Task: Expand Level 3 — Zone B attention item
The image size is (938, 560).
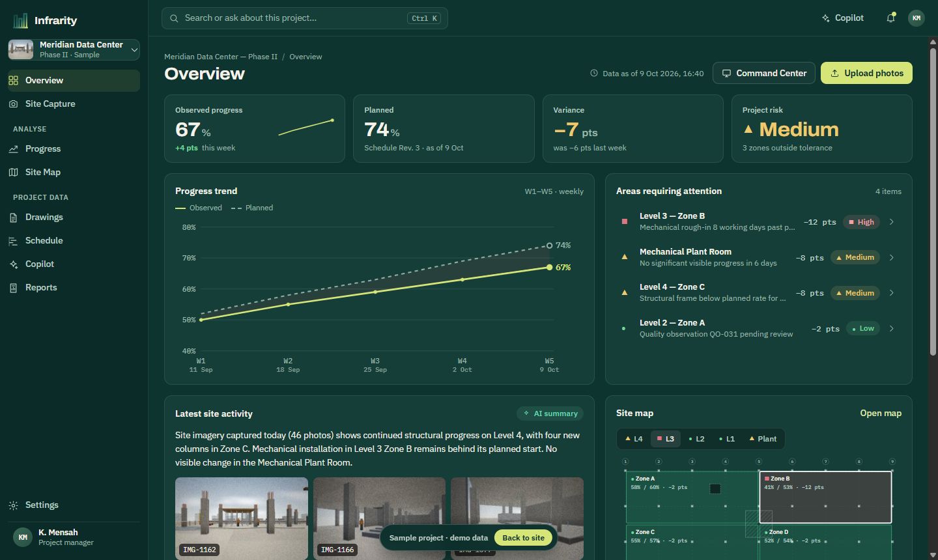Action: 758,222
